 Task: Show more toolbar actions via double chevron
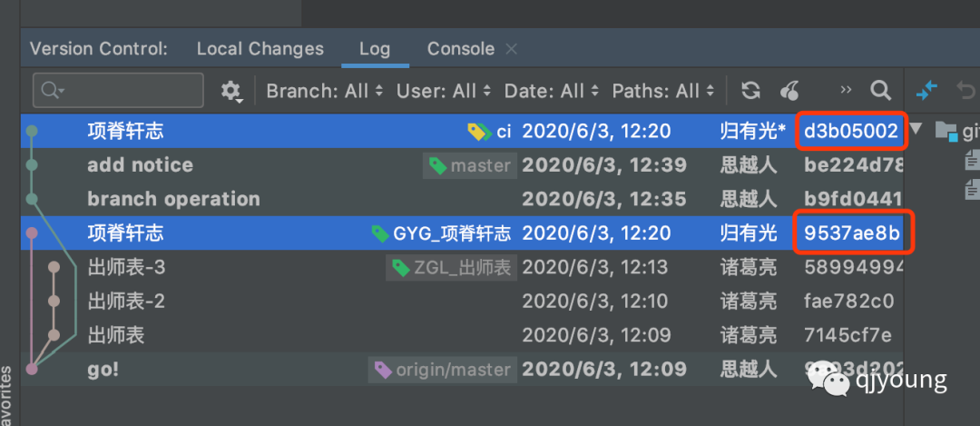tap(846, 90)
